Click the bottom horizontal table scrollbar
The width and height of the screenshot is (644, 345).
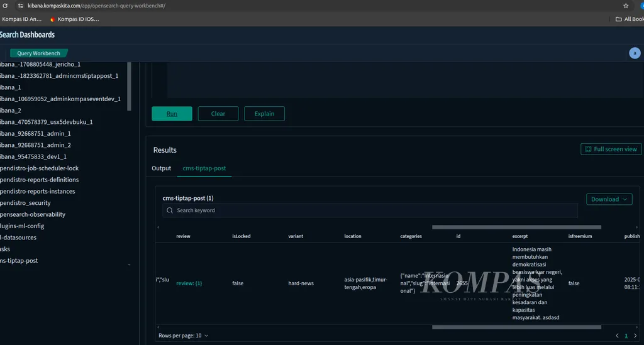(516, 327)
